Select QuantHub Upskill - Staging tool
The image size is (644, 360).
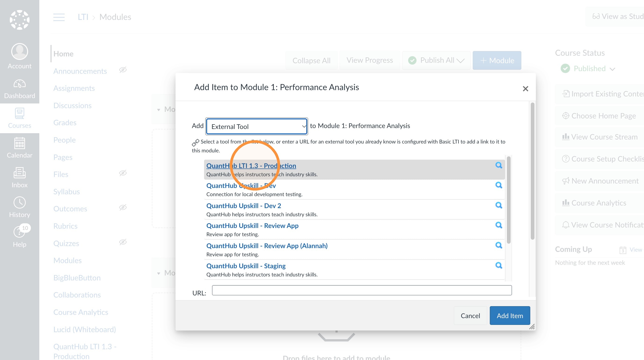click(x=246, y=266)
